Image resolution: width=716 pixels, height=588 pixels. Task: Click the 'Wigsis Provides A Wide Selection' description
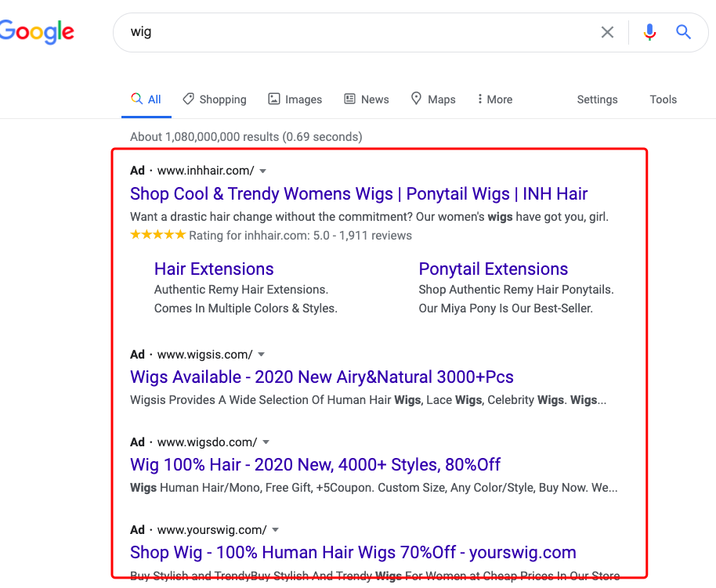368,400
